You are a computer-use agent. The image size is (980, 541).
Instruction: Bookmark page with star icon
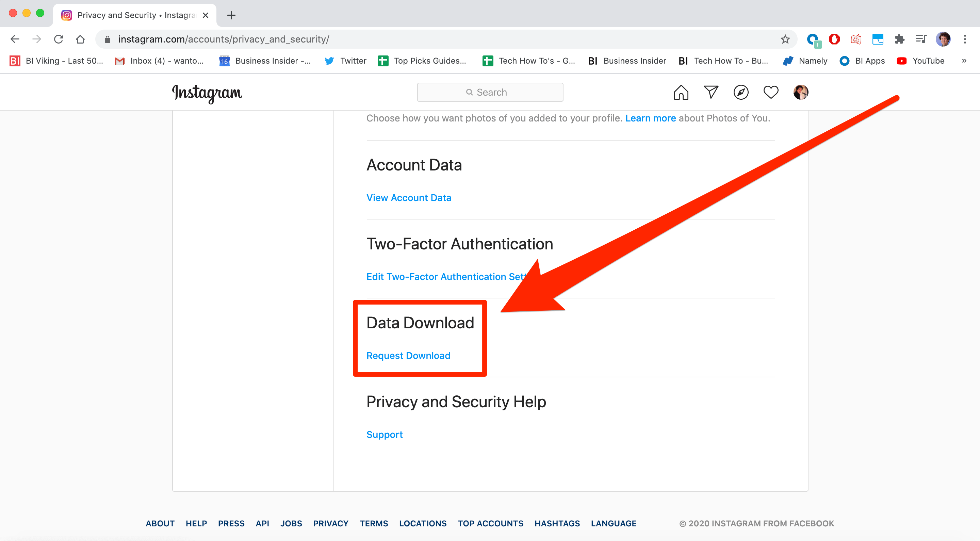[x=785, y=39]
